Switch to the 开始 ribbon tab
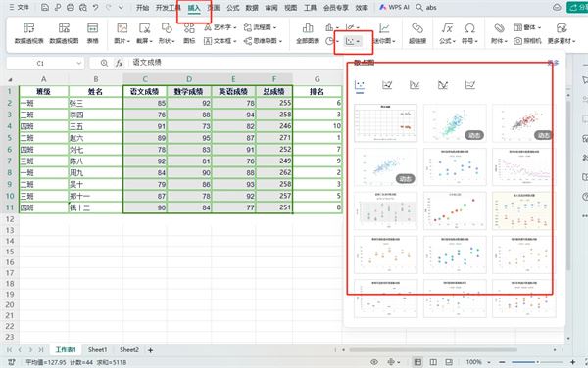The height and width of the screenshot is (368, 588). pyautogui.click(x=142, y=8)
